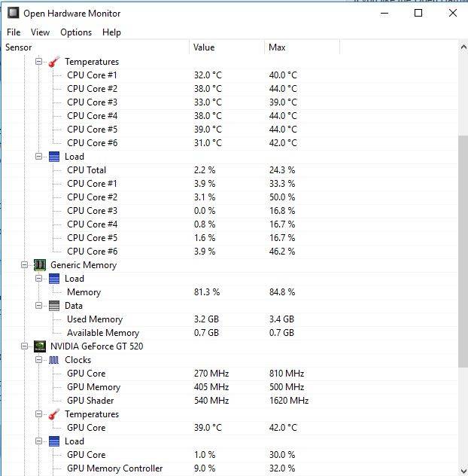The width and height of the screenshot is (468, 476).
Task: Click the blue Load icon under Generic Memory
Action: 54,279
